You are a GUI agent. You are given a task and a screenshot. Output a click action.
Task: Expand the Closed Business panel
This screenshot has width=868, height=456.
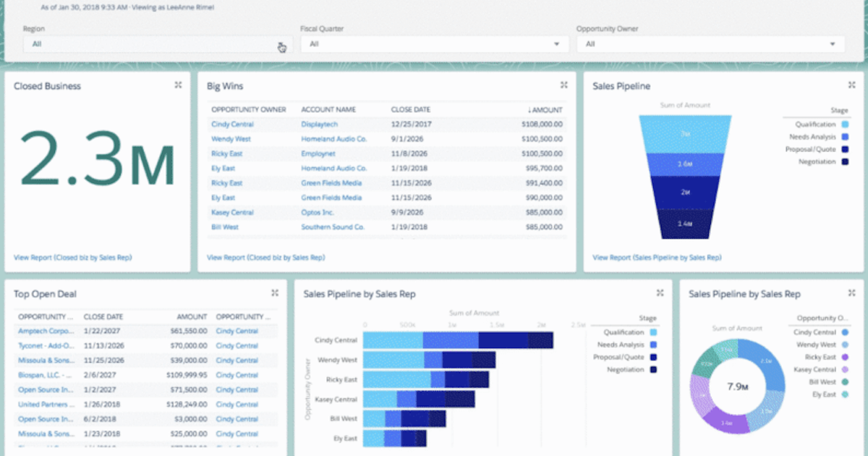[x=178, y=85]
